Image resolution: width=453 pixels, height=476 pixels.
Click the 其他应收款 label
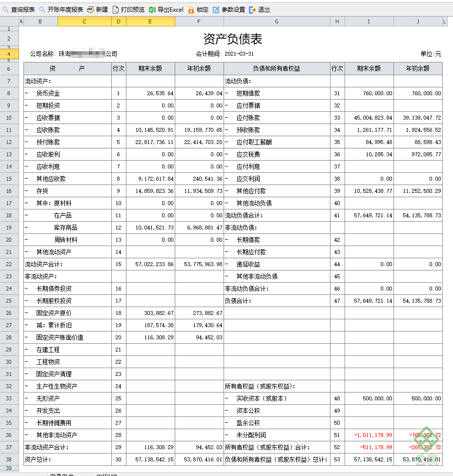pos(51,179)
